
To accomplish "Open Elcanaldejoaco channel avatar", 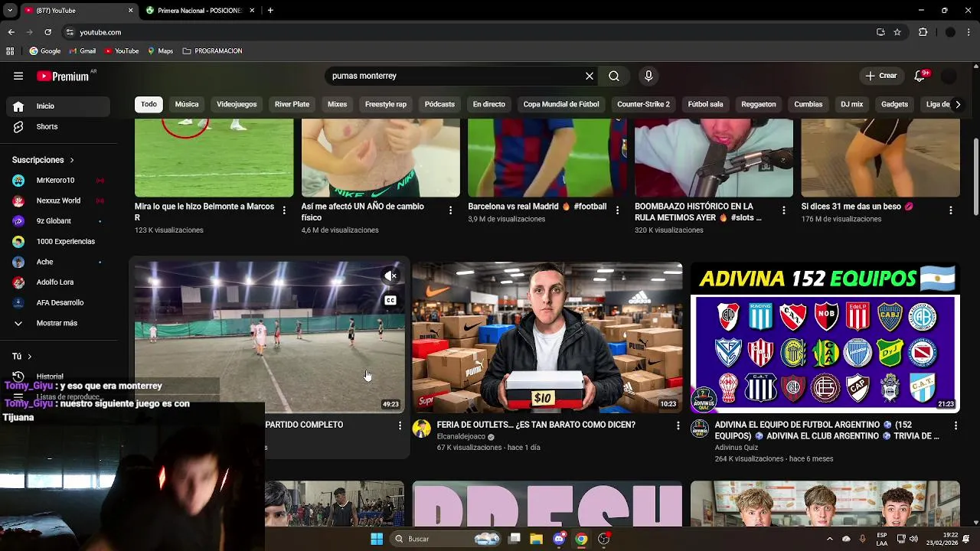I will (x=422, y=429).
